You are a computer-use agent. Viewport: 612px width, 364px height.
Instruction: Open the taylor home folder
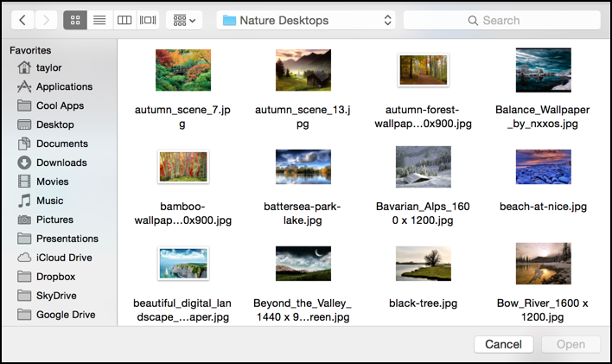(48, 67)
